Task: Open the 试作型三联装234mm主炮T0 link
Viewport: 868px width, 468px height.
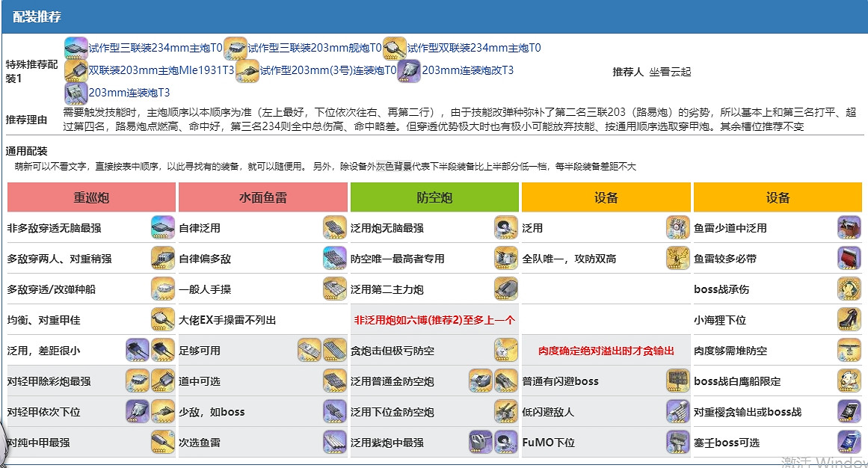Action: (156, 48)
